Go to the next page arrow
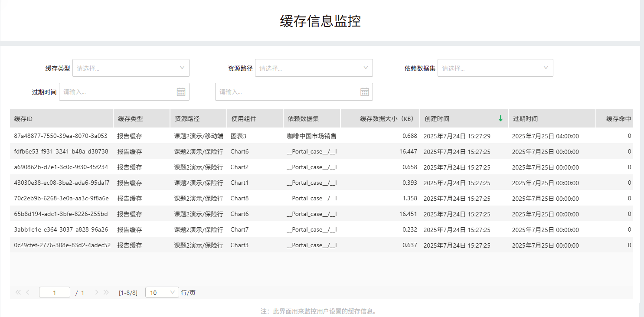644x317 pixels. pos(97,293)
